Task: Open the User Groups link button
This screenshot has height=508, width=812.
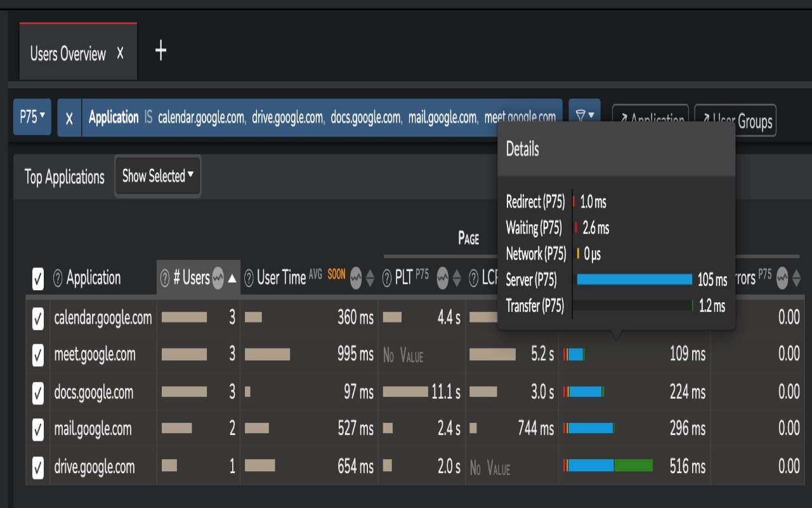Action: [735, 121]
